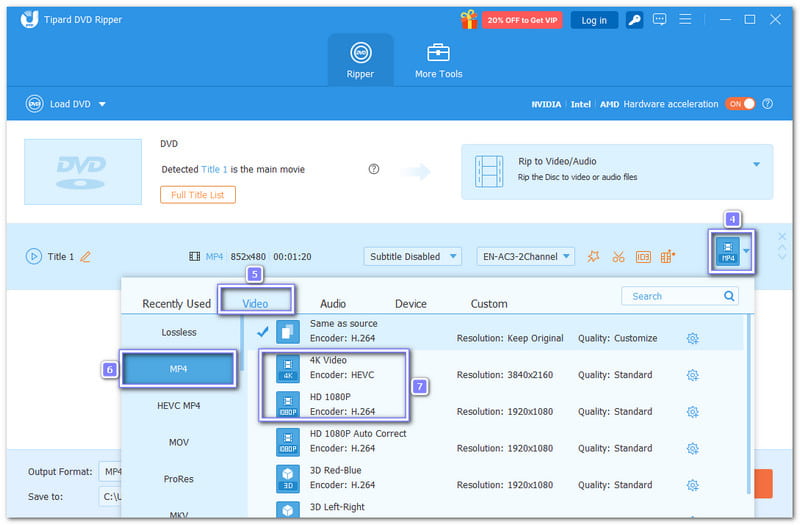Open the hamburger menu in title bar

[686, 19]
